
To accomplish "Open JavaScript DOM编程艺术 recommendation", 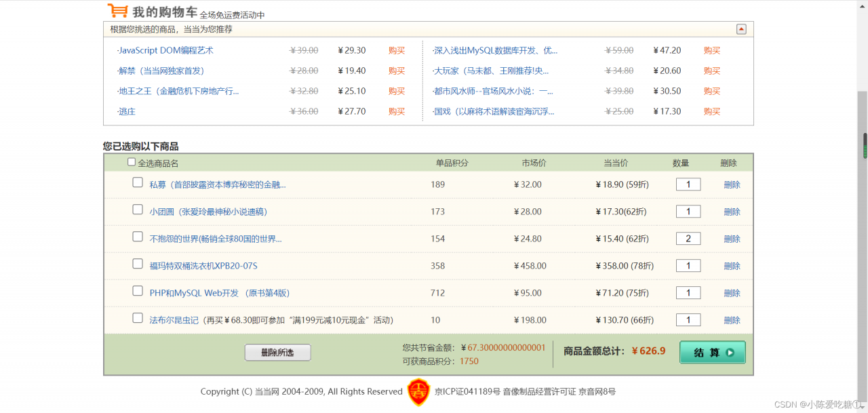I will (x=165, y=50).
